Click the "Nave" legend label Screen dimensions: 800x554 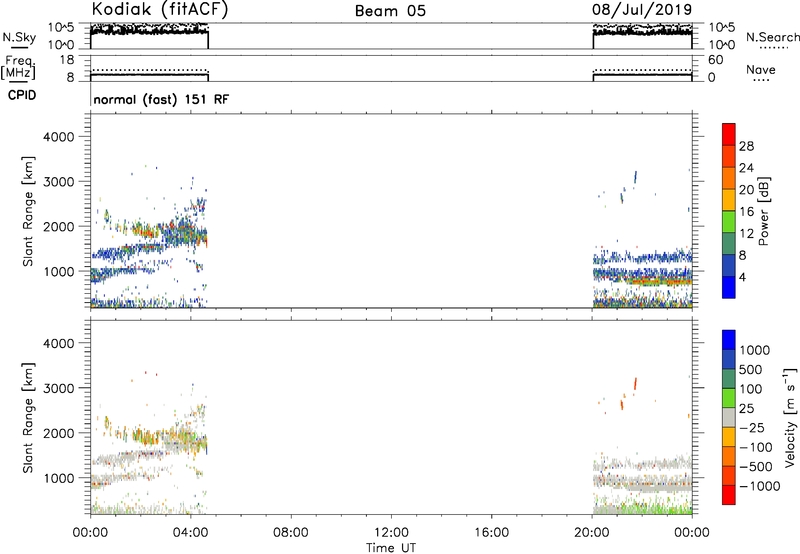coord(760,69)
